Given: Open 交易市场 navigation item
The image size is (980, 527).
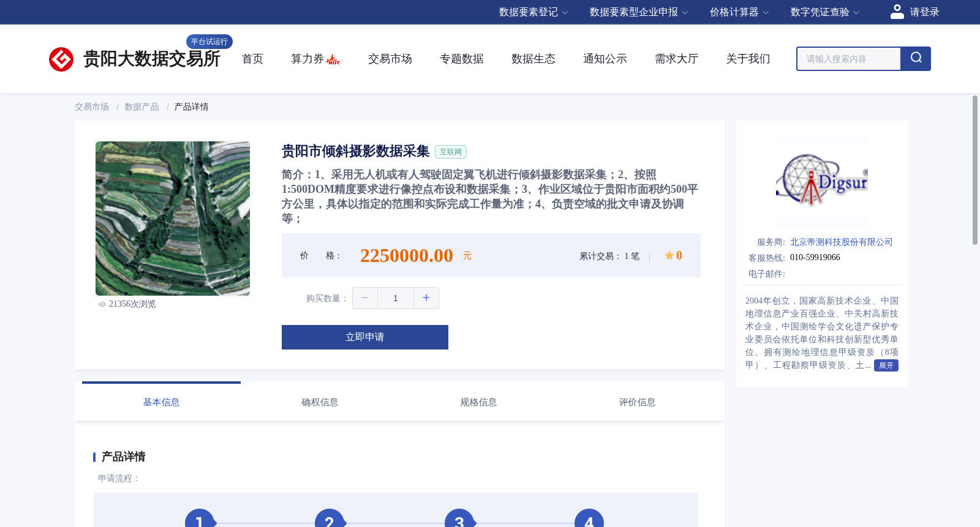Looking at the screenshot, I should click(390, 59).
